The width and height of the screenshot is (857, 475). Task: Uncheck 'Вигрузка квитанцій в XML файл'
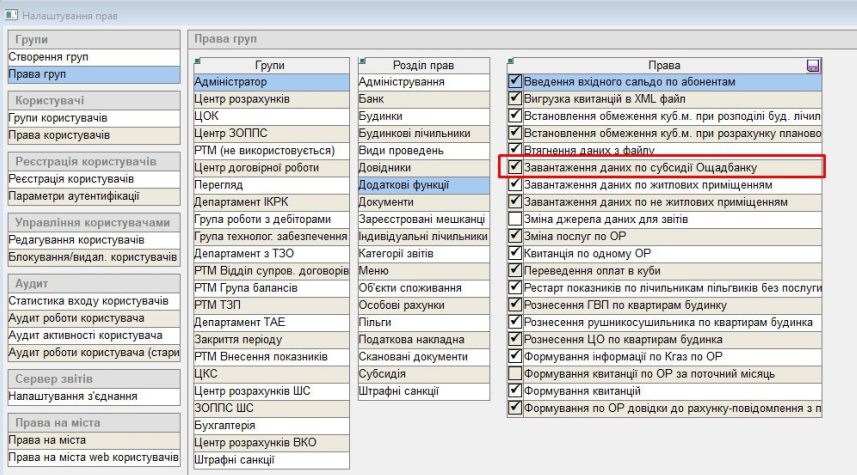coord(515,99)
